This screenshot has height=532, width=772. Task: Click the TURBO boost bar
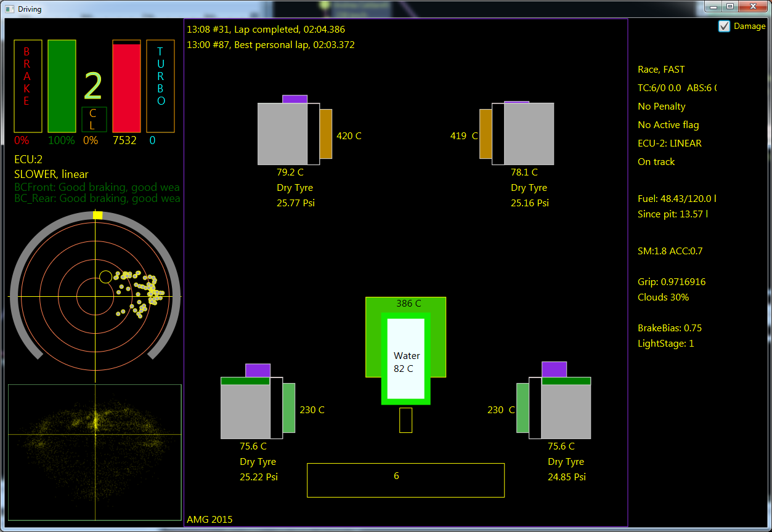[160, 86]
